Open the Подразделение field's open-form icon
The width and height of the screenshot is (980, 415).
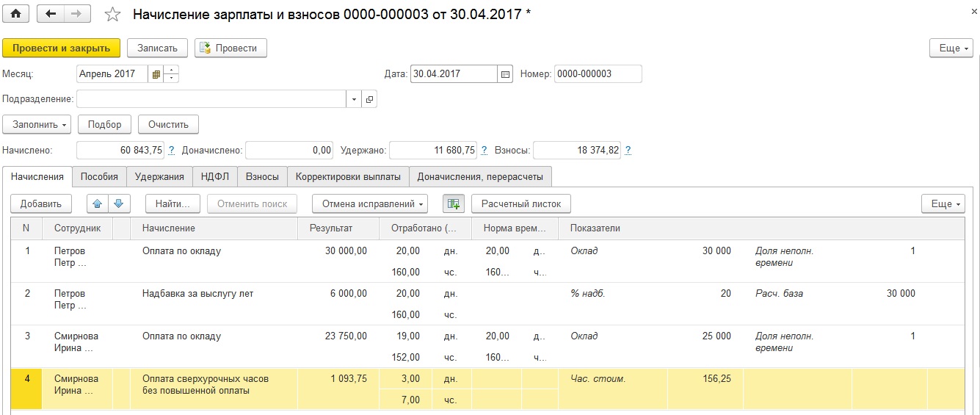370,99
